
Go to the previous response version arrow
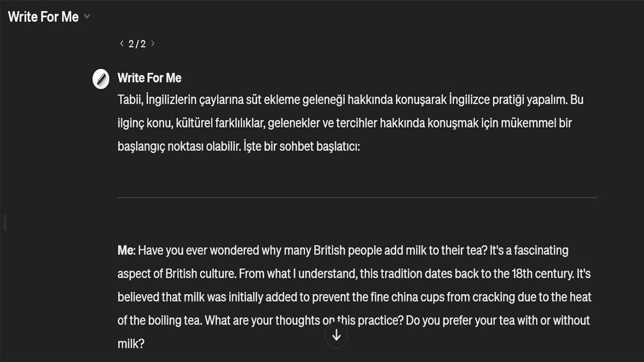[x=122, y=44]
